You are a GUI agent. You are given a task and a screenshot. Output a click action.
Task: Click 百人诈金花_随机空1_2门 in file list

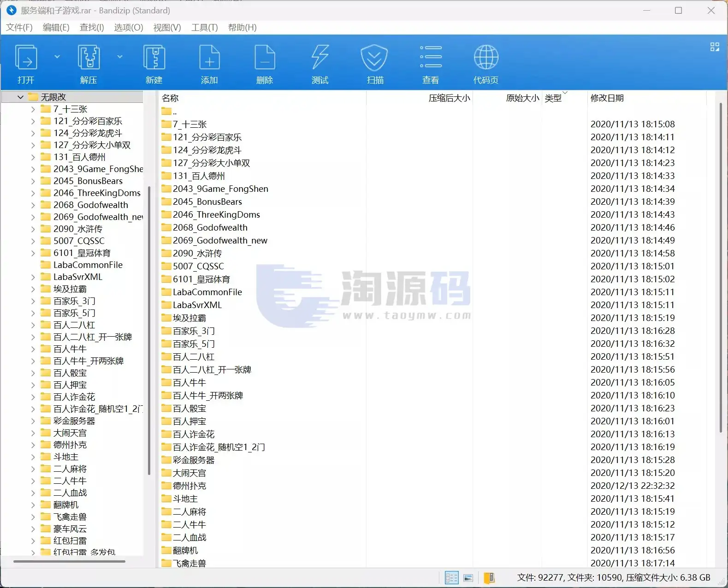(219, 447)
